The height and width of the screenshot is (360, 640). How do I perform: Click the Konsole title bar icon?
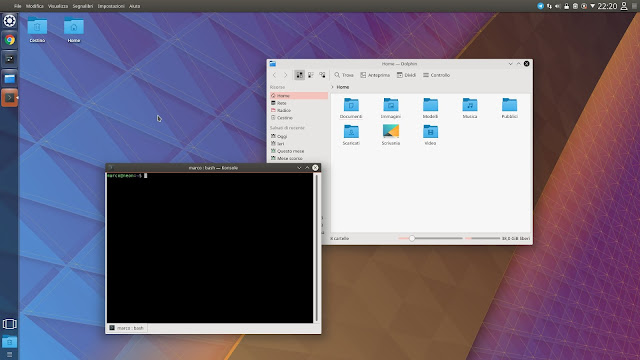110,168
